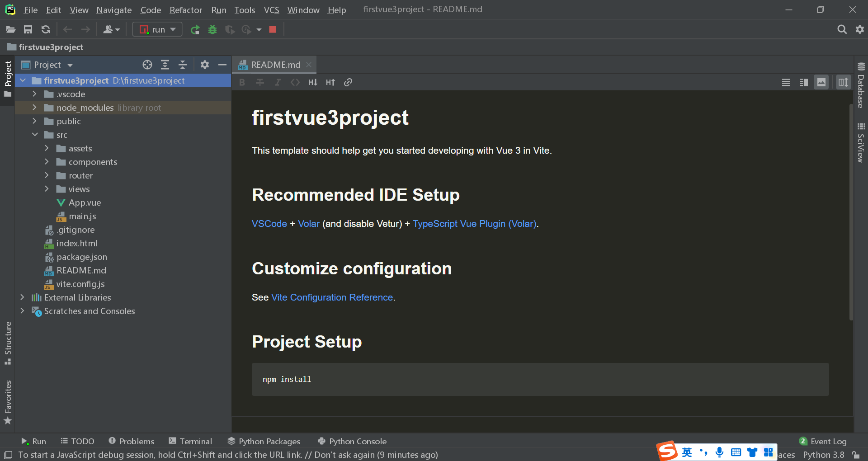Collapse all nodes in the Project panel
This screenshot has width=868, height=461.
click(183, 65)
